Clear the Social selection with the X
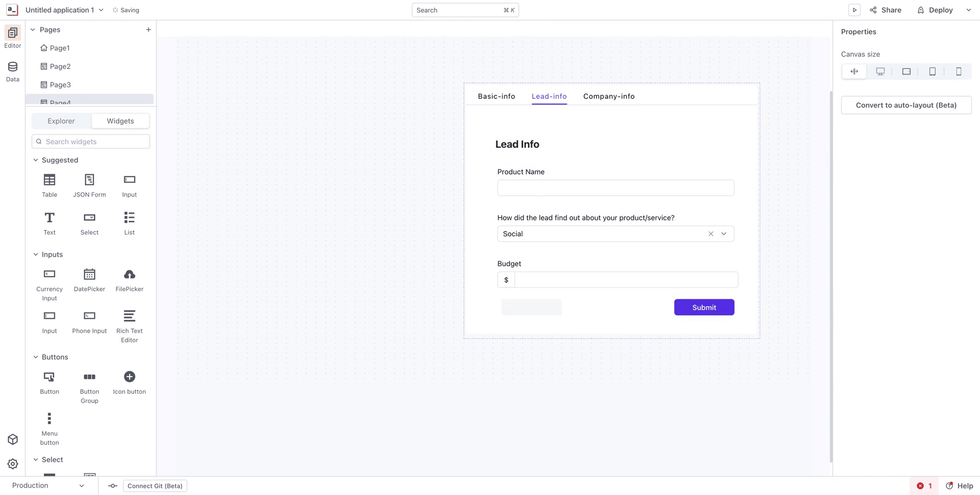Image resolution: width=980 pixels, height=495 pixels. pyautogui.click(x=710, y=234)
